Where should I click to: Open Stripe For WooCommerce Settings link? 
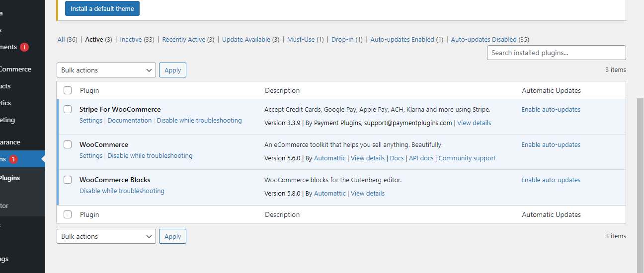91,120
